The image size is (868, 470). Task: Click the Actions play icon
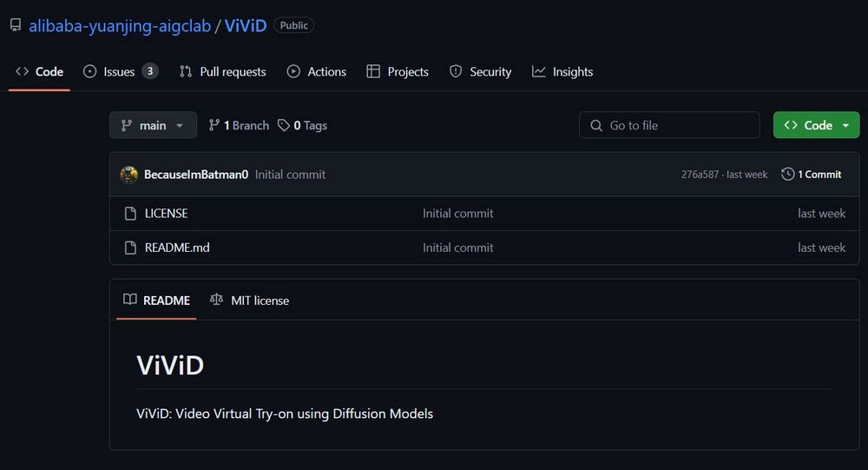click(293, 71)
